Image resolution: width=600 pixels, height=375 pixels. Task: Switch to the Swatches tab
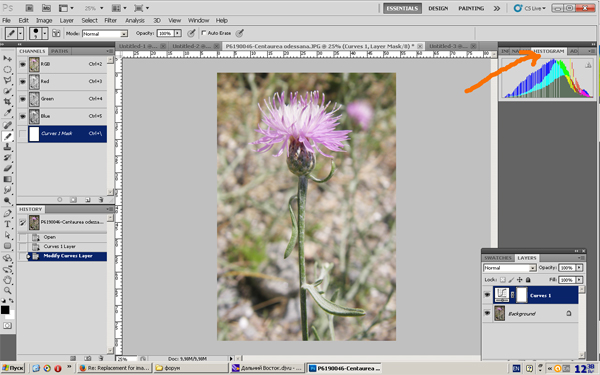pos(498,258)
